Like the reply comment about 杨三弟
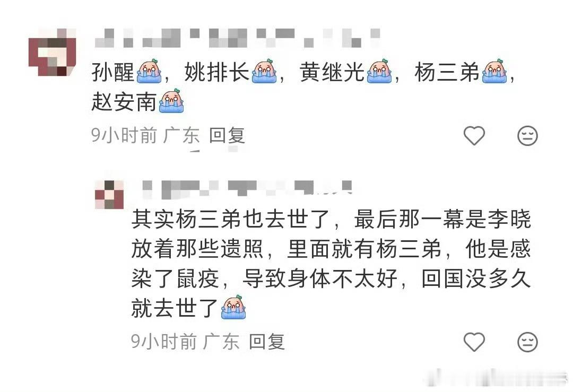This screenshot has height=392, width=573. (474, 342)
